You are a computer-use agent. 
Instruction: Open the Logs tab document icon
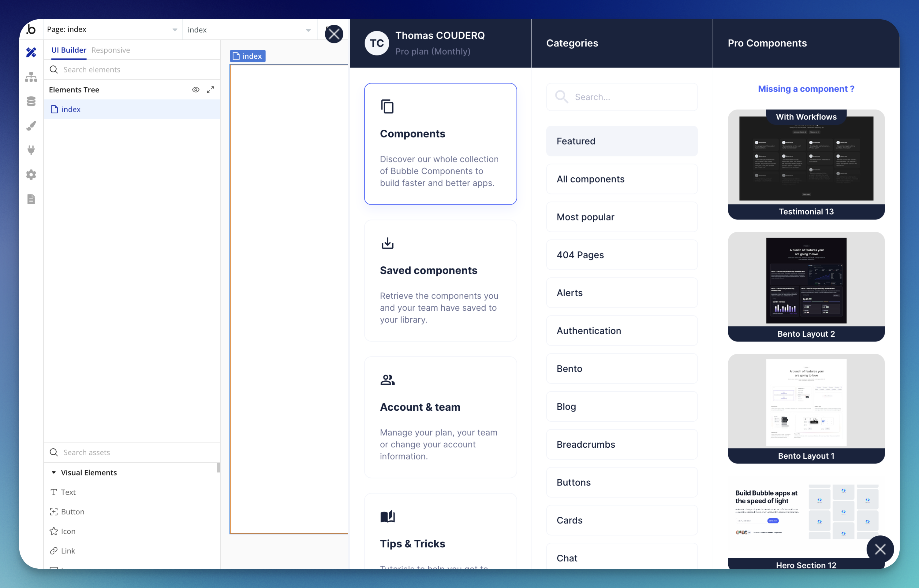31,199
